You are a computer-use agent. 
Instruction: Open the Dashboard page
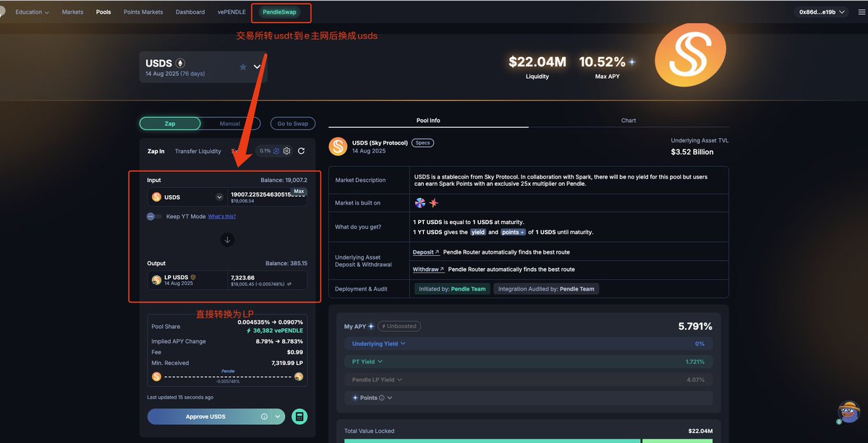(190, 12)
